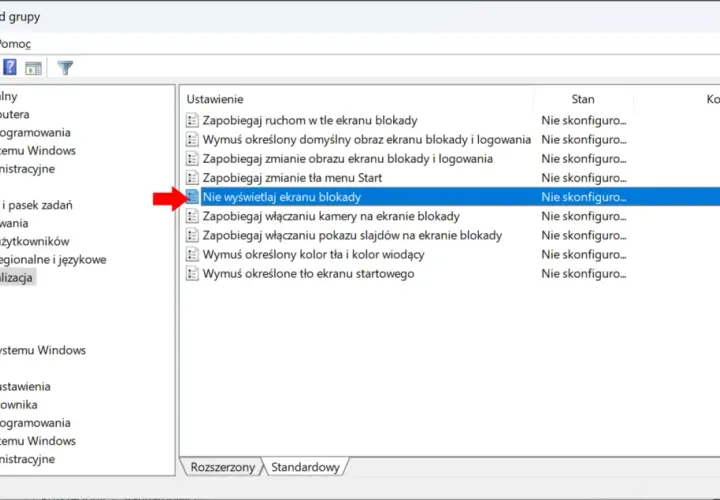Select Nie wyświetlaj ekranu blokady setting
Viewport: 720px width, 500px height.
pos(281,197)
